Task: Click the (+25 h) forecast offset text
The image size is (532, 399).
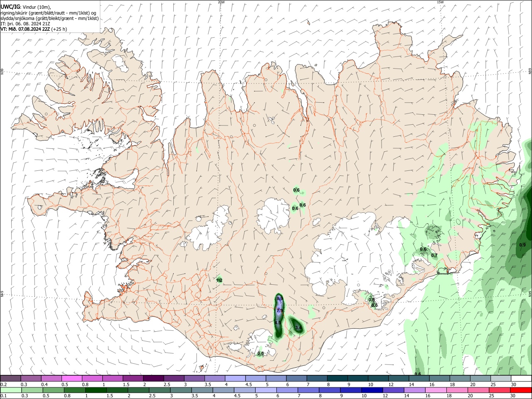Action: (x=59, y=29)
